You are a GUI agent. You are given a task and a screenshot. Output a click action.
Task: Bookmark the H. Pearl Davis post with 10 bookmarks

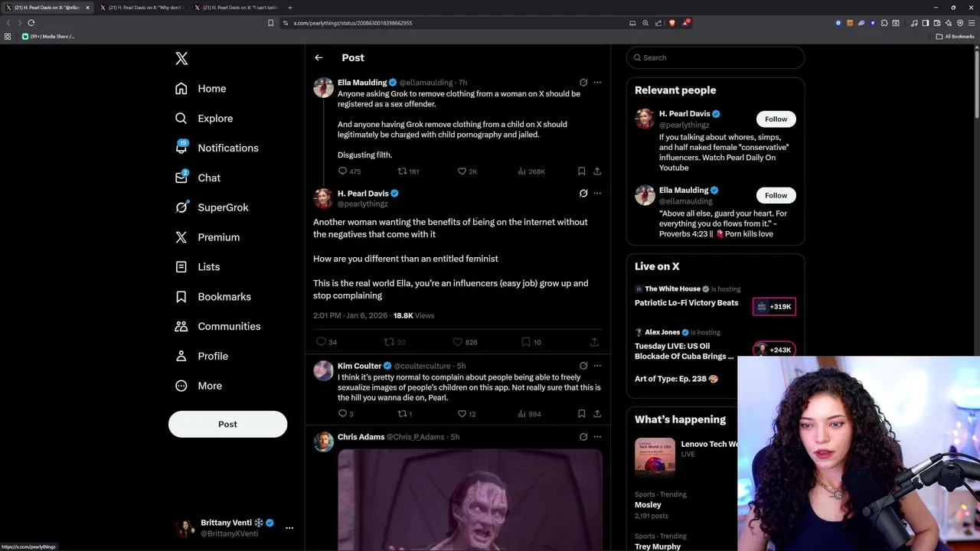531,342
